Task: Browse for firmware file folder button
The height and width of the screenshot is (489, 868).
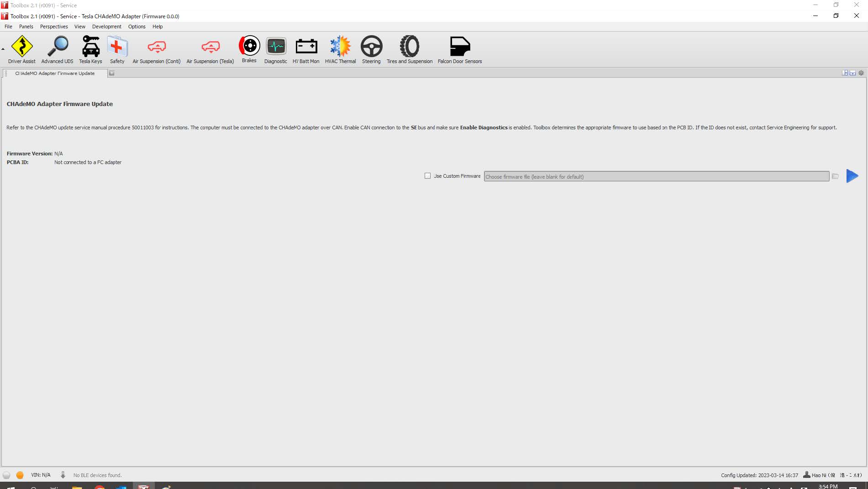Action: pos(835,176)
